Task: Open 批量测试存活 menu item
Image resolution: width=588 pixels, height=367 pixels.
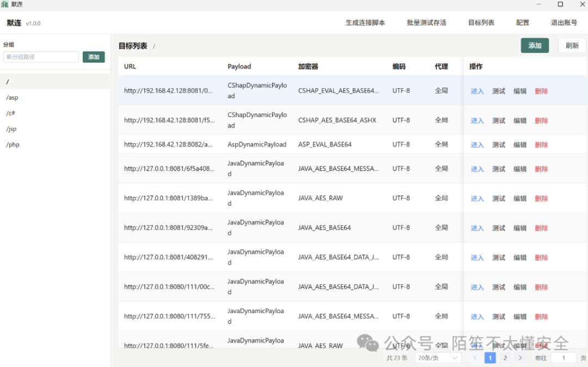Action: click(426, 23)
